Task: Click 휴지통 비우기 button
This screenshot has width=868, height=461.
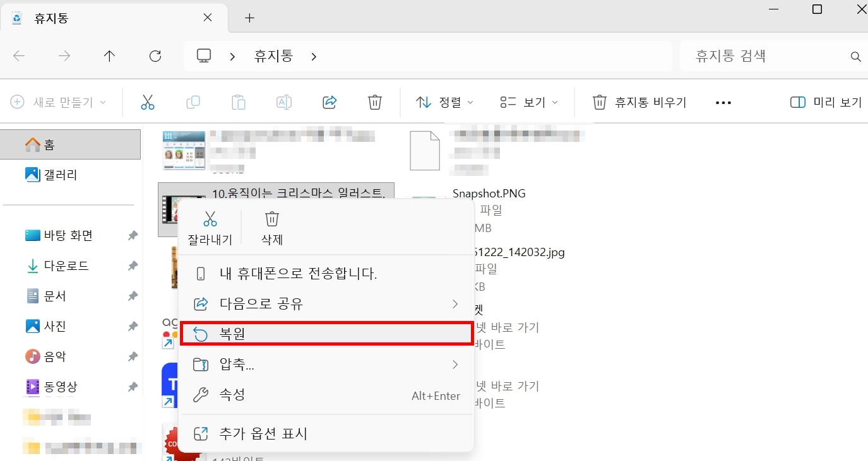Action: click(x=639, y=102)
